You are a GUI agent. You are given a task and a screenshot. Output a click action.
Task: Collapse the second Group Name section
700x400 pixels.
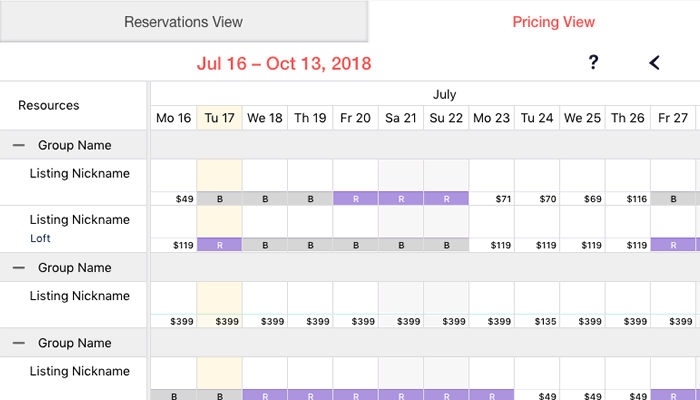click(19, 267)
